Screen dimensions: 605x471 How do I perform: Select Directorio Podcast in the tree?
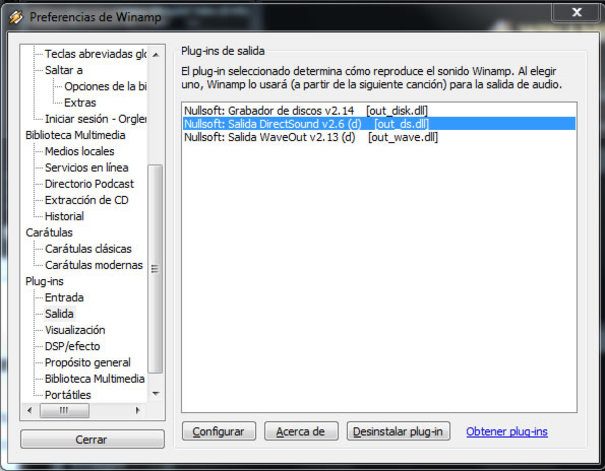[x=89, y=184]
